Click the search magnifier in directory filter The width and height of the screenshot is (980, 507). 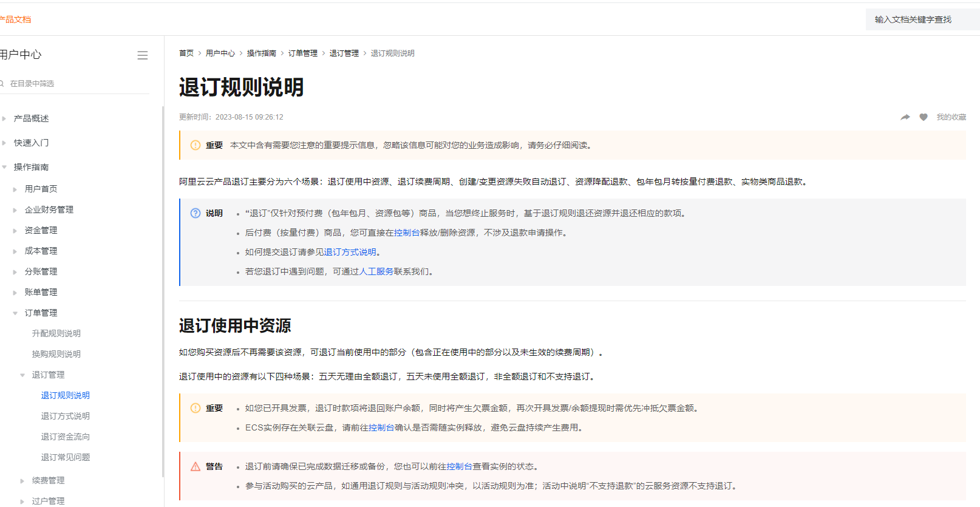pyautogui.click(x=2, y=83)
